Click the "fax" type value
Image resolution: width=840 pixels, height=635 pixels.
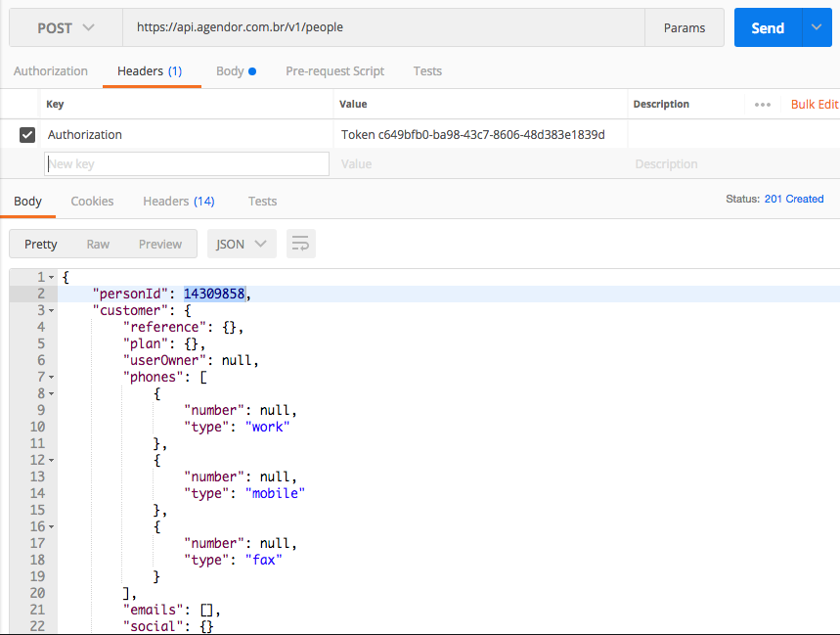[x=264, y=560]
